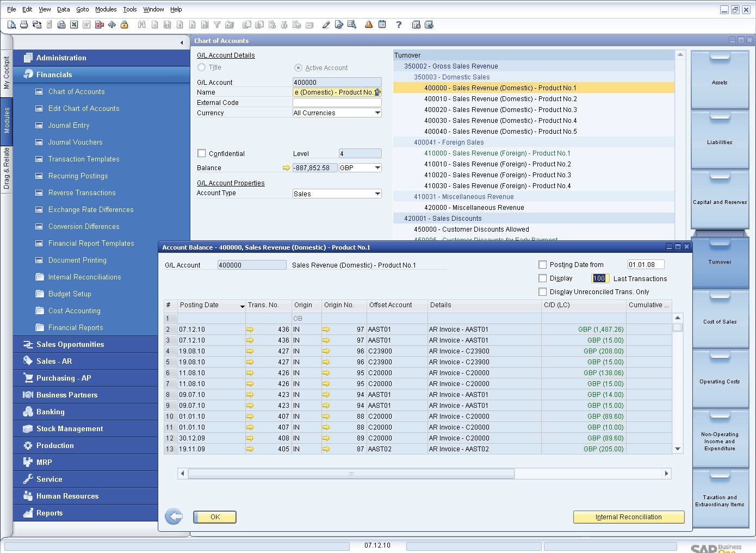
Task: Open the Print Preview icon
Action: 11,24
